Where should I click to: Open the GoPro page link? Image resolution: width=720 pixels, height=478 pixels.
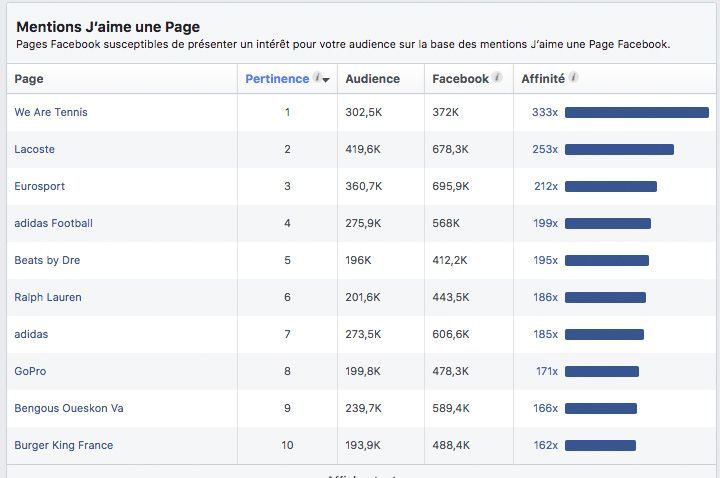point(30,371)
